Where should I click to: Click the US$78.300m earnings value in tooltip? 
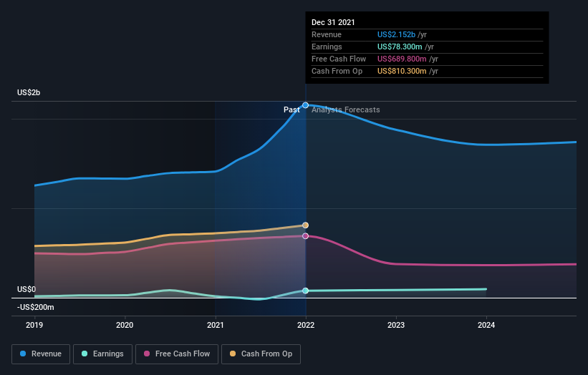pyautogui.click(x=400, y=47)
